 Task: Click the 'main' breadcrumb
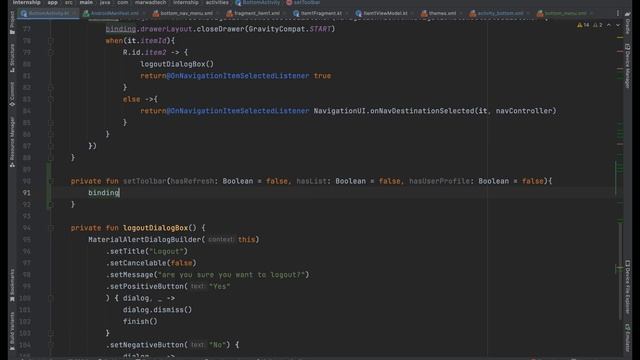pos(86,2)
